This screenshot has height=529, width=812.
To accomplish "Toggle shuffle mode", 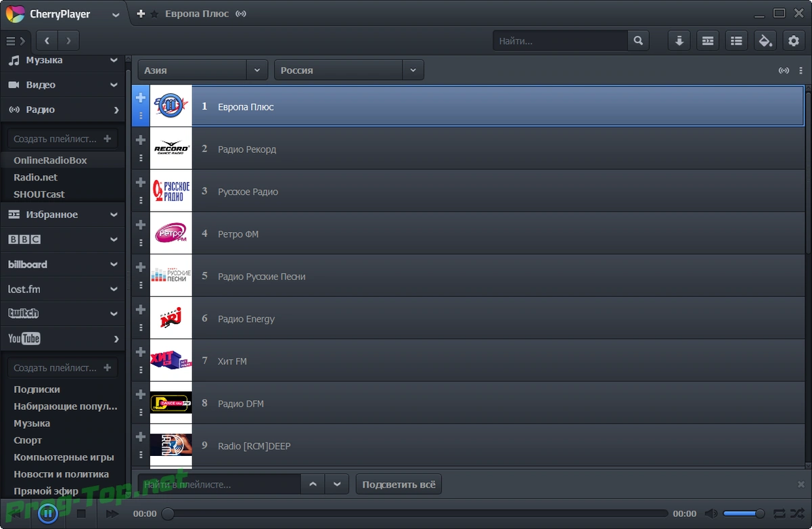I will coord(797,514).
